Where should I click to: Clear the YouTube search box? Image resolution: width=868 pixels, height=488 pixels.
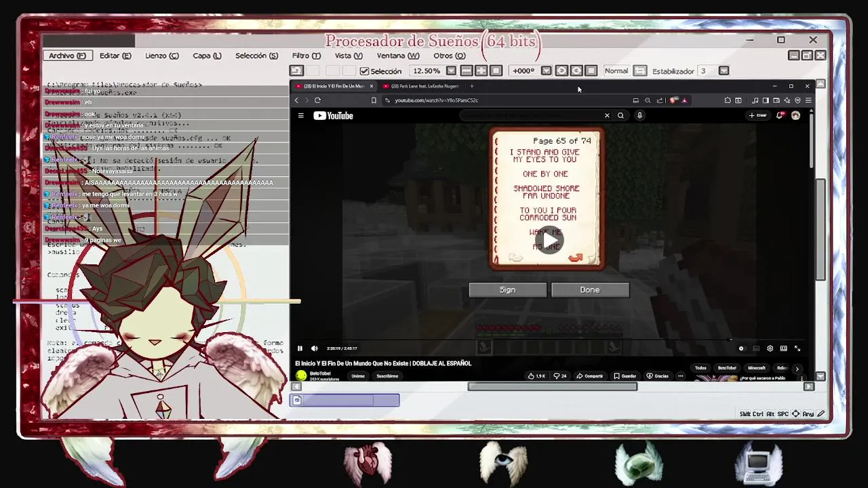pyautogui.click(x=607, y=116)
